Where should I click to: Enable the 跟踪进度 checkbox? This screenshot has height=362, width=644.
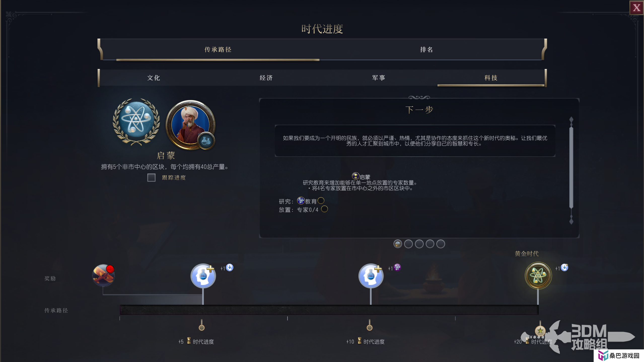(151, 177)
